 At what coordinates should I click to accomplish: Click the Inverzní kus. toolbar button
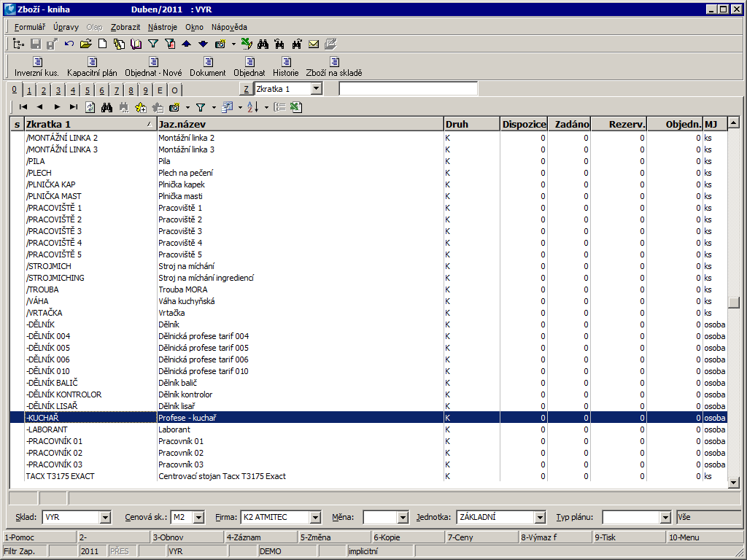38,66
